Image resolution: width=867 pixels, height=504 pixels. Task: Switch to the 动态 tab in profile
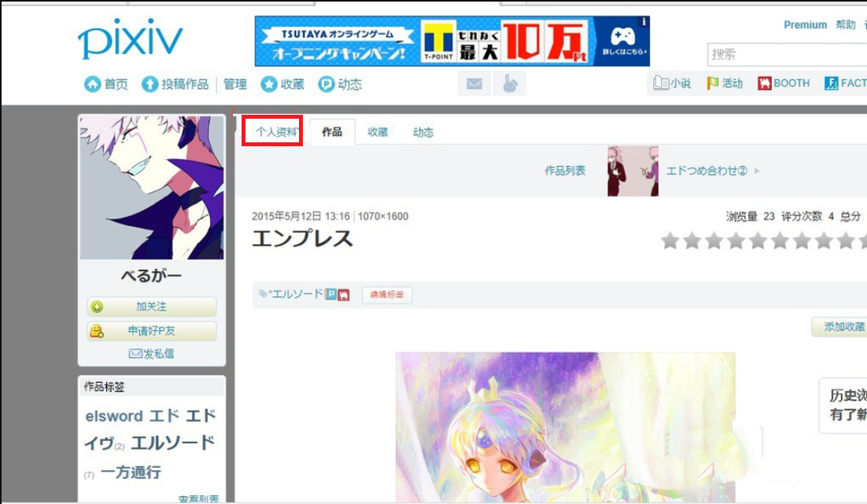coord(423,132)
